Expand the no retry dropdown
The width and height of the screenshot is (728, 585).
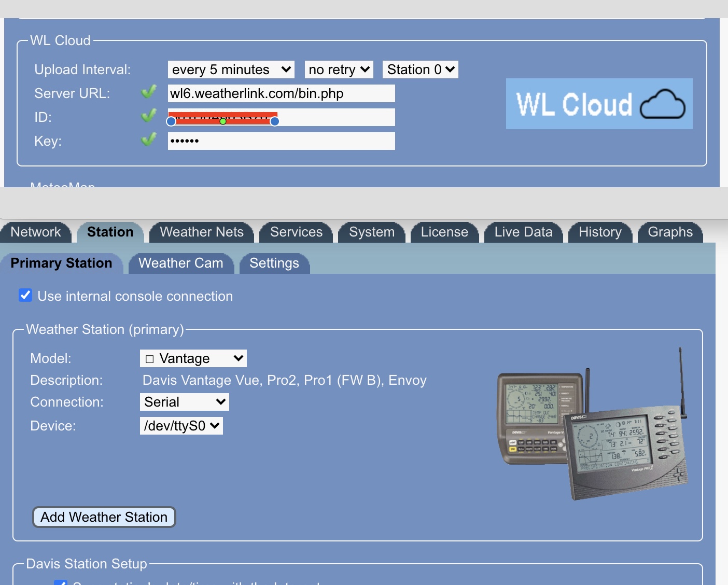339,69
